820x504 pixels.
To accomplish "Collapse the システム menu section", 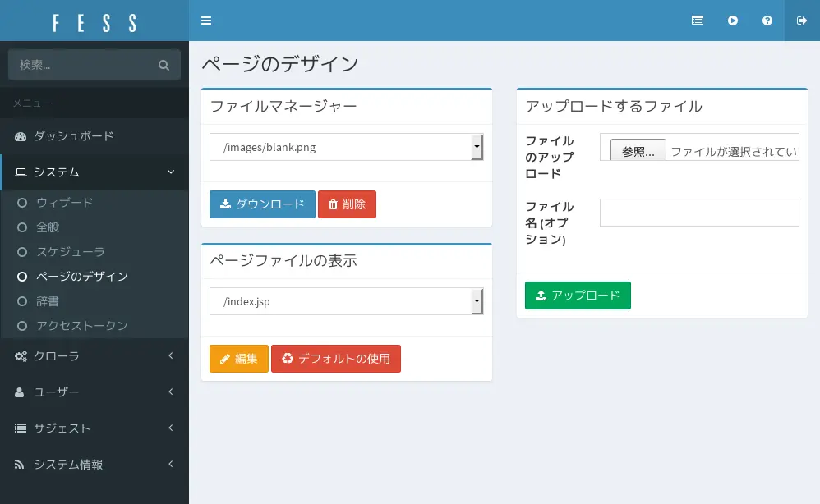I will [x=94, y=172].
